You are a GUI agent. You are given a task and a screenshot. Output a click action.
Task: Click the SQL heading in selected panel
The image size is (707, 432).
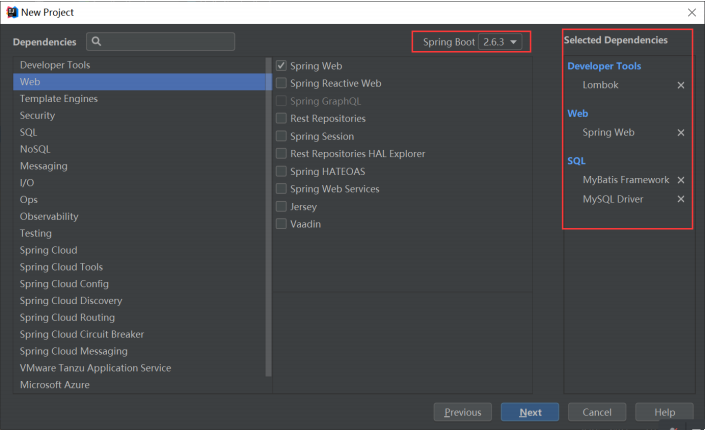tap(576, 161)
